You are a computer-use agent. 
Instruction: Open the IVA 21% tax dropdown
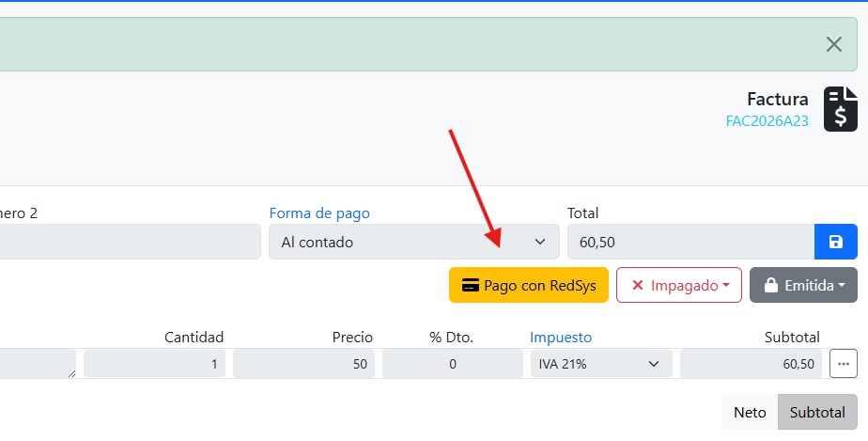tap(601, 364)
